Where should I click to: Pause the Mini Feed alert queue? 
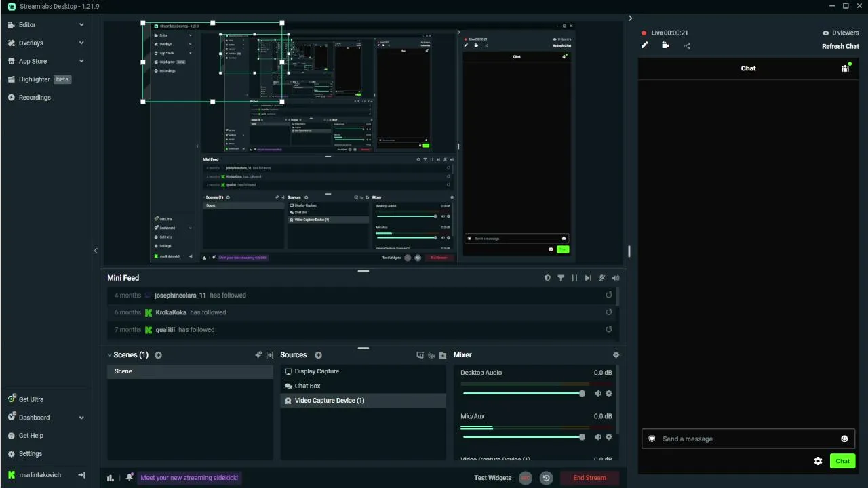pyautogui.click(x=574, y=278)
